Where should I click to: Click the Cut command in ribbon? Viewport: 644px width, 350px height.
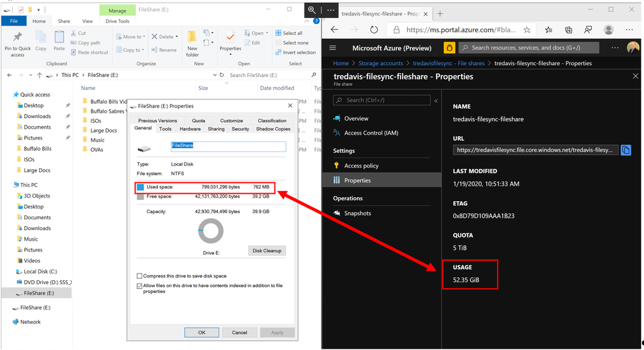point(78,34)
